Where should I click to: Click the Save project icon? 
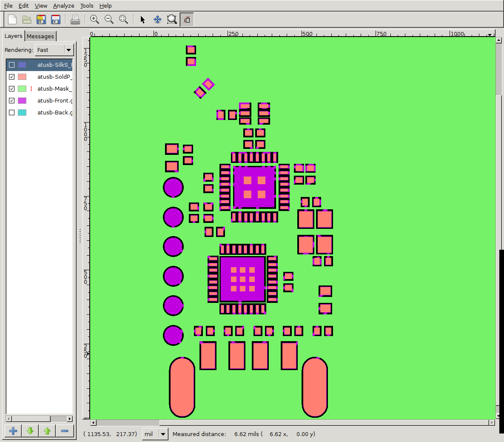55,20
